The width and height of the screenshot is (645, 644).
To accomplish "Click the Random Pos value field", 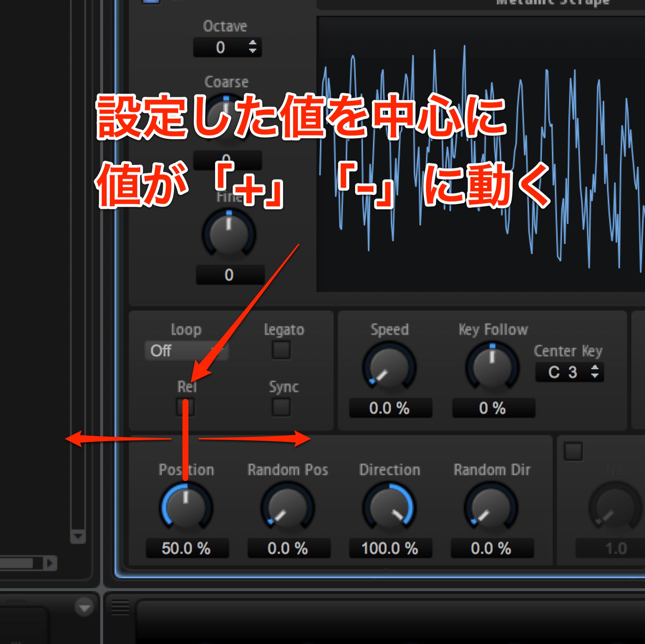I will tap(288, 548).
